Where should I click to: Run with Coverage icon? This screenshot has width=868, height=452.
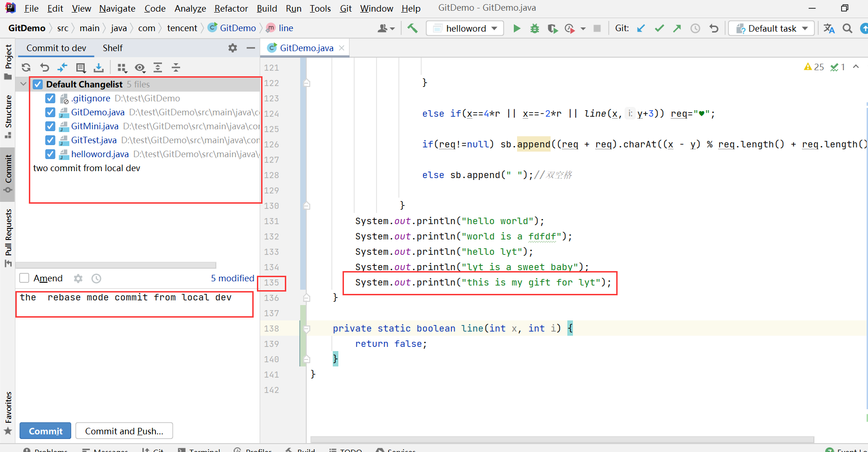552,28
